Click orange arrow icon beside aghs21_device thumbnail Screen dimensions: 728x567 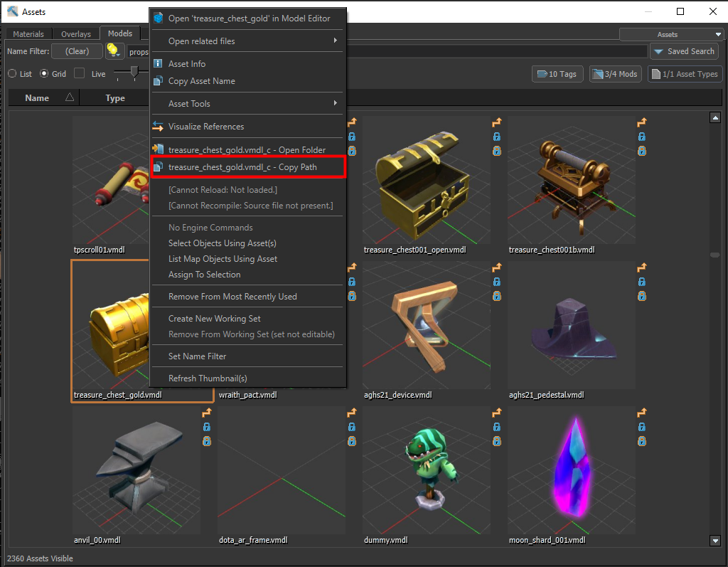497,267
